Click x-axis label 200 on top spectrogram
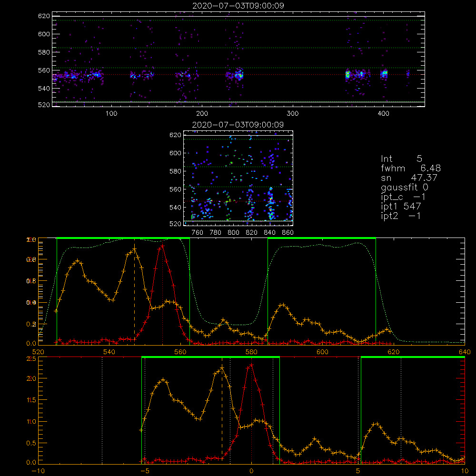This screenshot has height=476, width=476. click(202, 114)
